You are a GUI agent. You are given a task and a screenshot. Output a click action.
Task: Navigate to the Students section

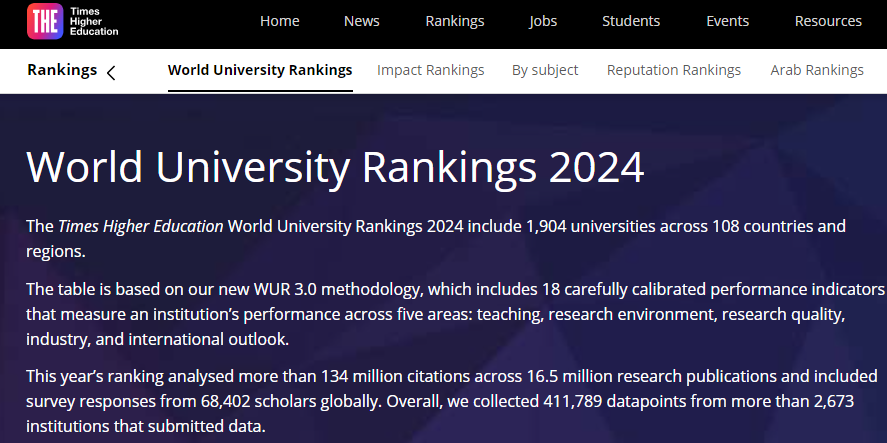point(631,21)
